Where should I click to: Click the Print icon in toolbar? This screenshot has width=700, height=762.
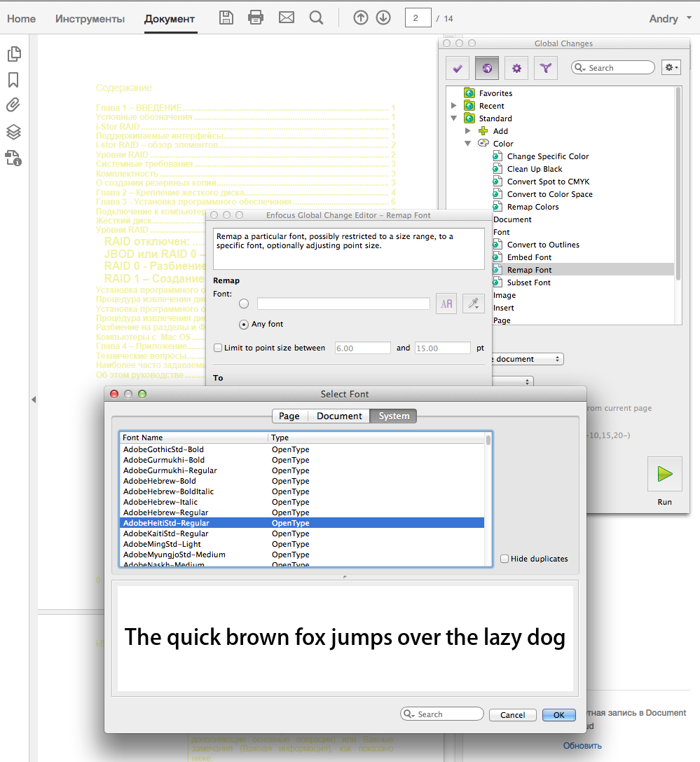coord(256,18)
